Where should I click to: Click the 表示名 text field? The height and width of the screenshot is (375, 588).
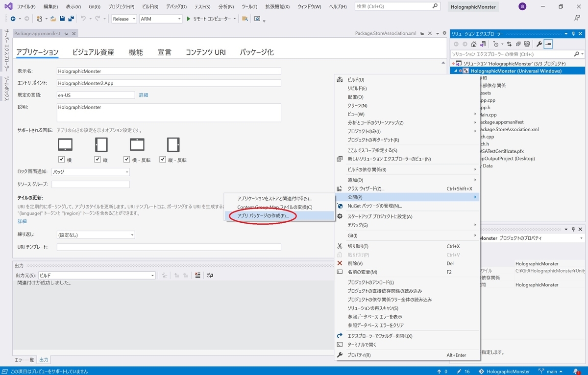169,71
